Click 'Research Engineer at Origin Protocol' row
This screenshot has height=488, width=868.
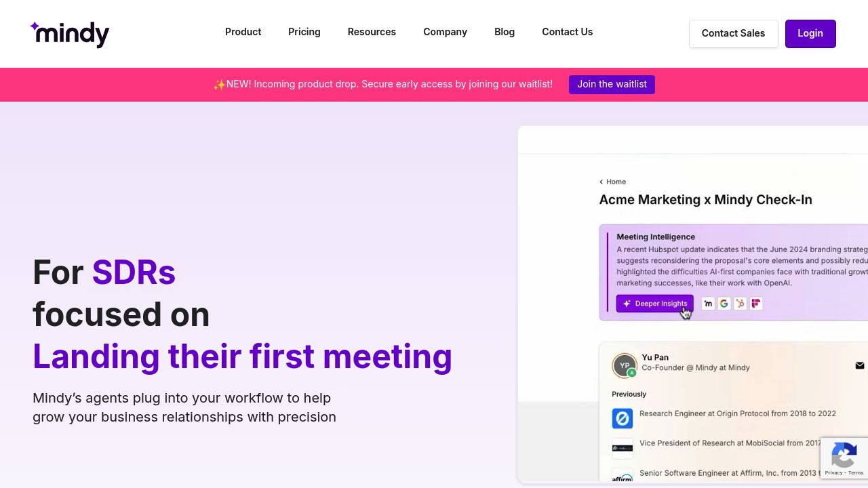click(x=738, y=413)
